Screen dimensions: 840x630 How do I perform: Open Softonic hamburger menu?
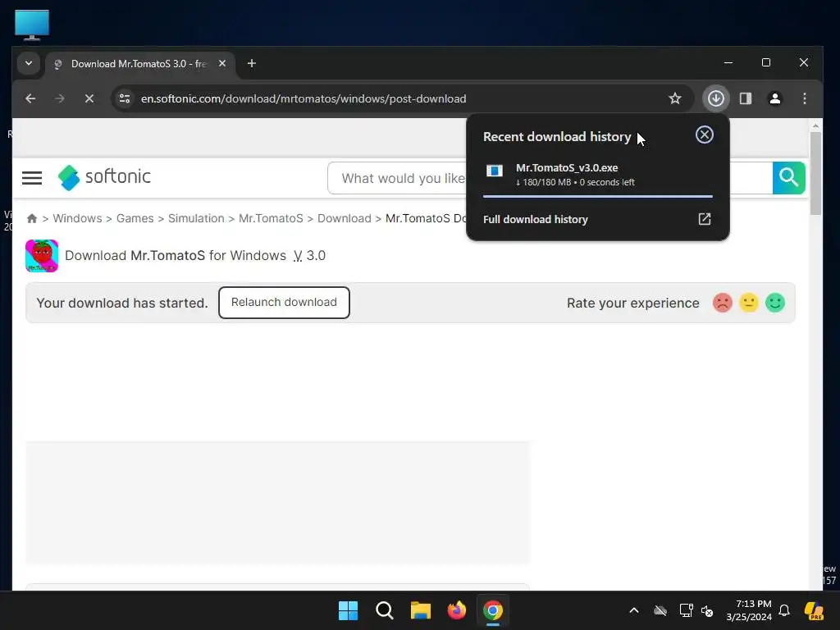point(32,178)
